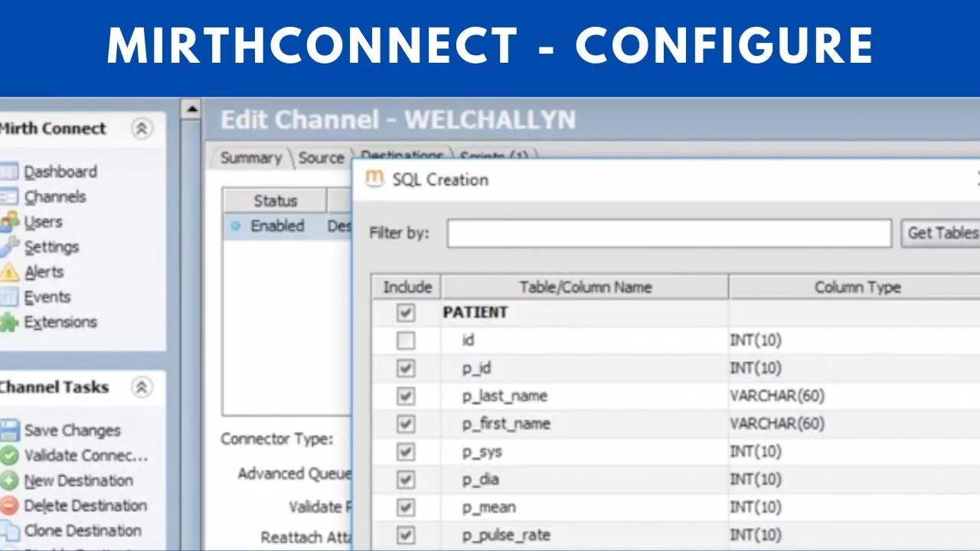This screenshot has width=980, height=551.
Task: Sort by the Include column header
Action: [x=407, y=287]
